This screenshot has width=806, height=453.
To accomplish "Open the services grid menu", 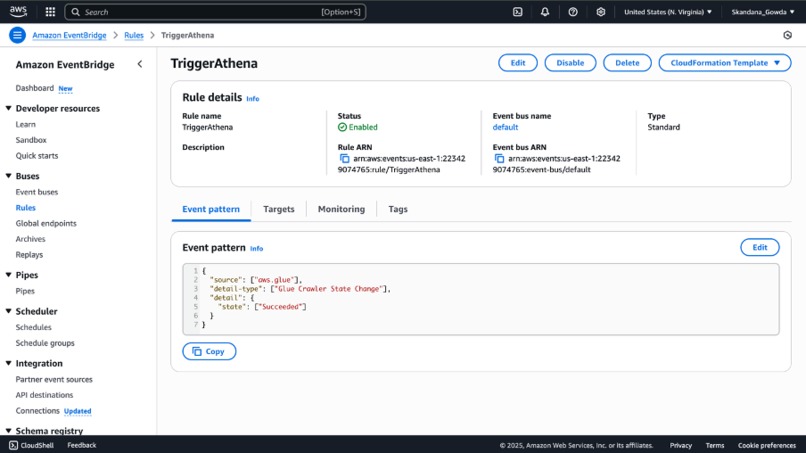I will (x=50, y=12).
